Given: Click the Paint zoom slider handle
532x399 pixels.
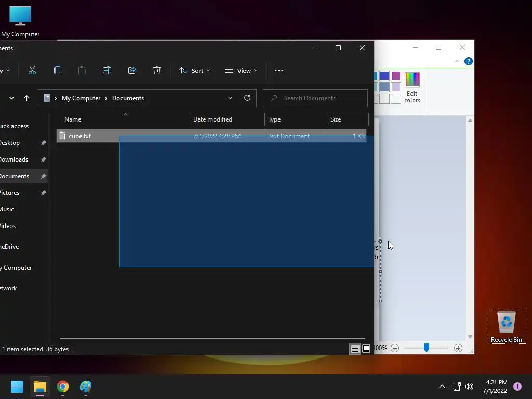Looking at the screenshot, I should [427, 348].
